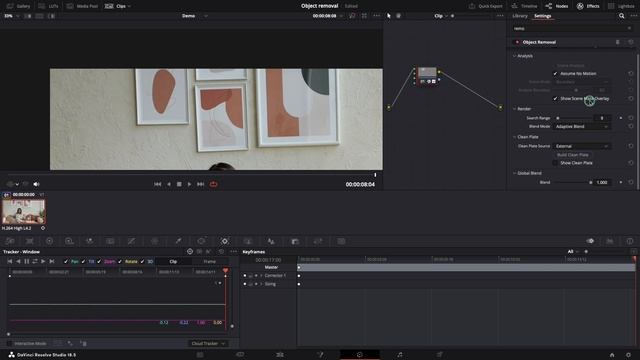Pause tracking in tracker controls
Image resolution: width=640 pixels, height=360 pixels.
point(27,261)
